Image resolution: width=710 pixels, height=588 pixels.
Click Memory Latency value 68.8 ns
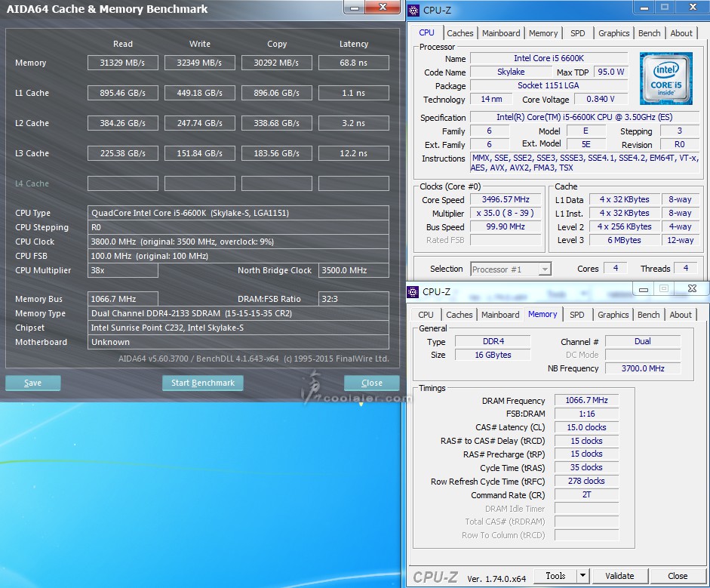[x=354, y=63]
